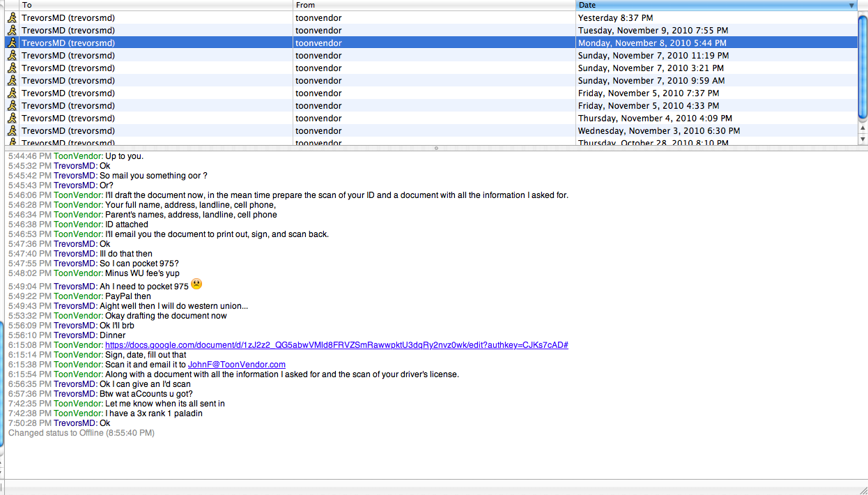This screenshot has width=868, height=495.
Task: Click the AIM icon on the Tuesday, November 9 row
Action: click(12, 30)
